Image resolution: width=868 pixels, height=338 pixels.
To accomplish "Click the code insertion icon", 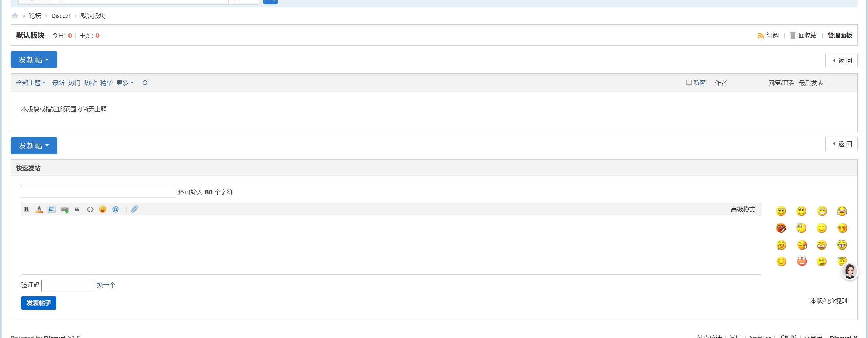I will pyautogui.click(x=90, y=210).
